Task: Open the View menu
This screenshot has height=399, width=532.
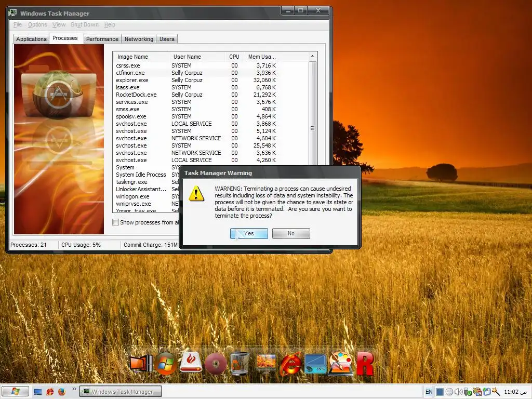Action: (x=59, y=24)
